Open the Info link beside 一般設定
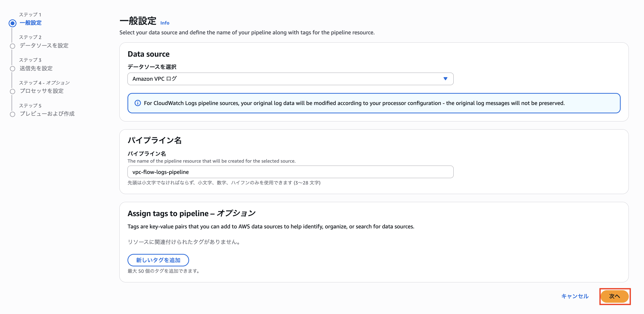The height and width of the screenshot is (314, 644). 165,23
